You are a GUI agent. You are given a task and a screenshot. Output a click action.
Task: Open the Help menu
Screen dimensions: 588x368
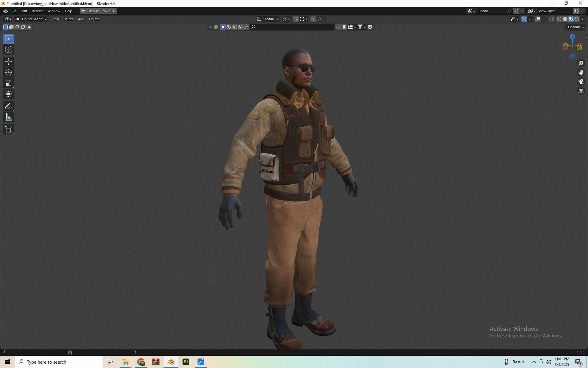coord(68,11)
